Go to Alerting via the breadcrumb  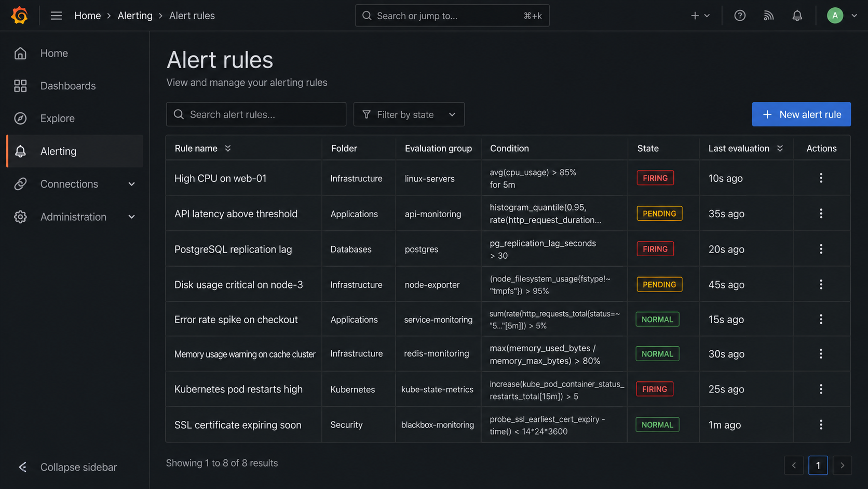[x=135, y=16]
